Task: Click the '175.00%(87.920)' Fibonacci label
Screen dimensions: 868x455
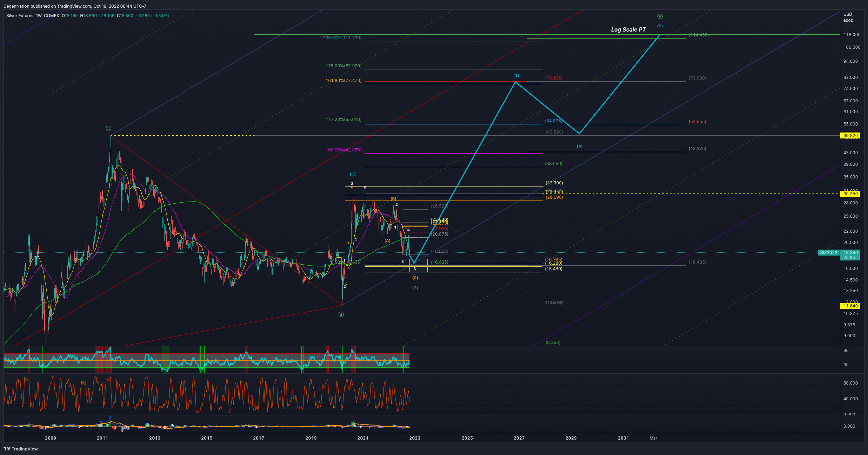Action: click(x=343, y=66)
